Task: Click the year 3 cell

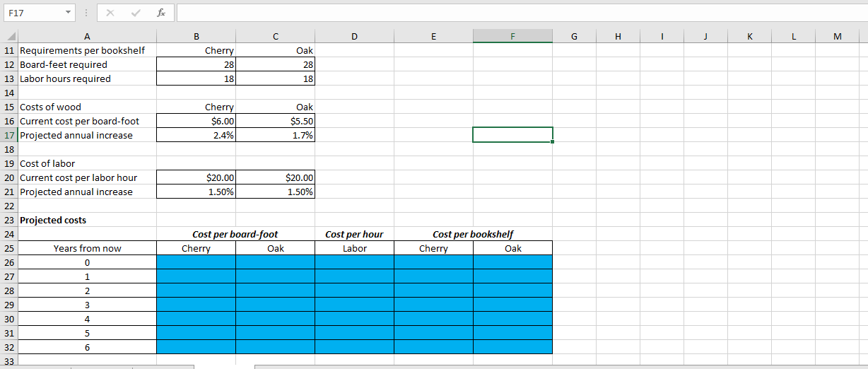Action: [x=86, y=305]
